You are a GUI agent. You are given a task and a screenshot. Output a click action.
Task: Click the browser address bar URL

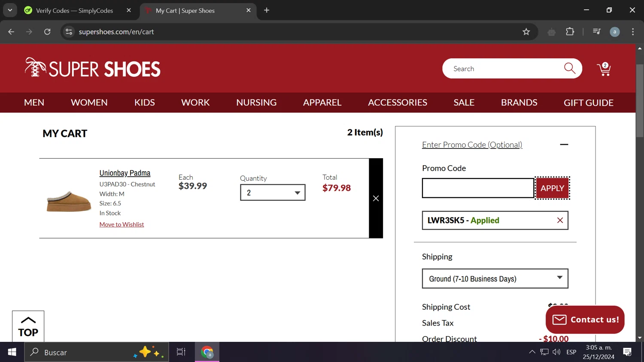tap(116, 32)
